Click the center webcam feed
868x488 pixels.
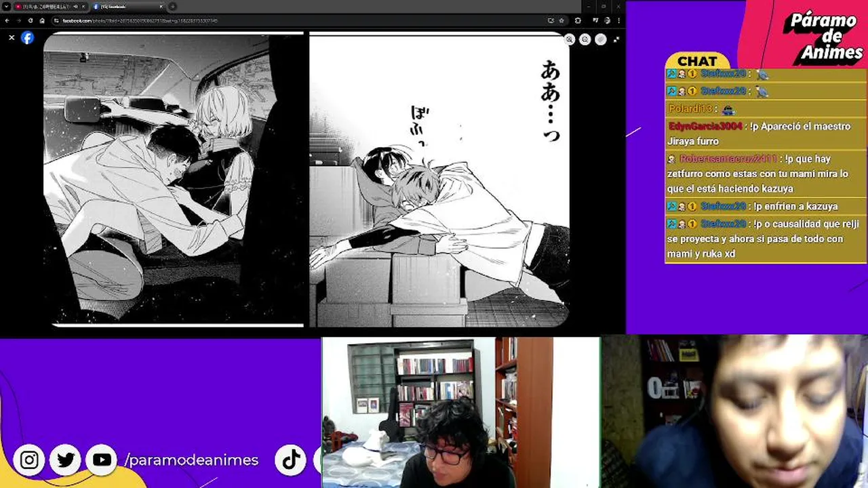pyautogui.click(x=461, y=413)
